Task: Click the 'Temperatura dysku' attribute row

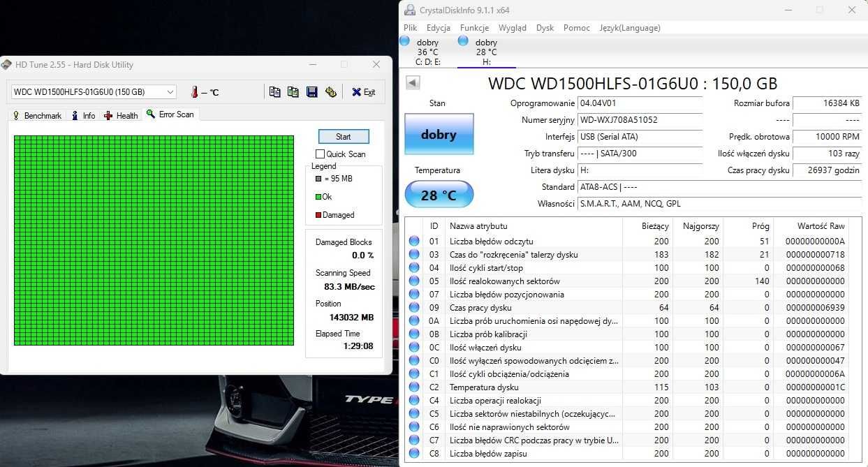Action: (x=628, y=387)
